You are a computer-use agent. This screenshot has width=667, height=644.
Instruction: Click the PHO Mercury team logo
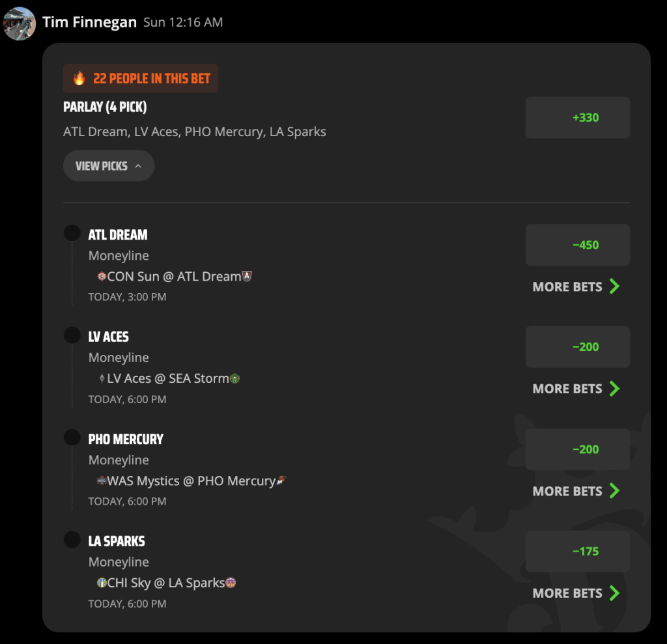[281, 481]
